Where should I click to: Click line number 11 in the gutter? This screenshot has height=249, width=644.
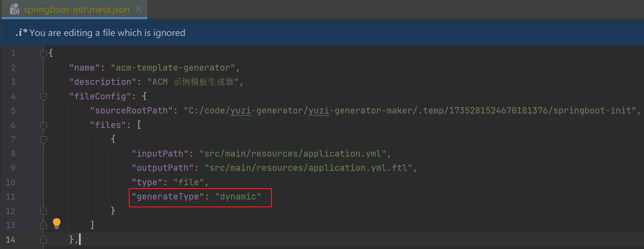click(10, 197)
